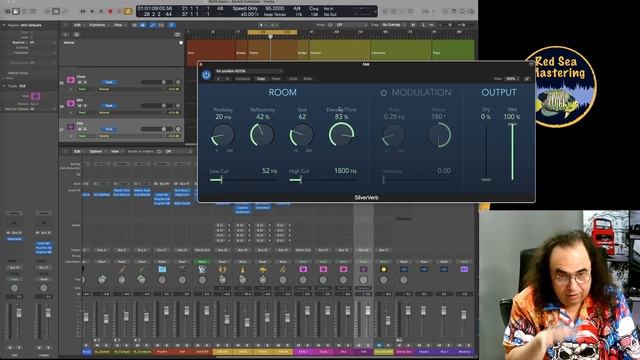Viewport: 640px width, 360px height.
Task: Click the yellow circle channel icon in the mixer
Action: pos(383,269)
